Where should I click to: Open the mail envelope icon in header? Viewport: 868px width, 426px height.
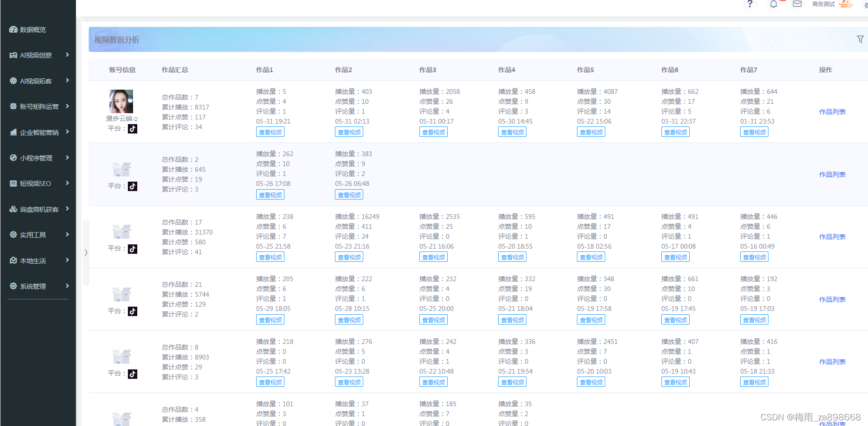pos(797,4)
